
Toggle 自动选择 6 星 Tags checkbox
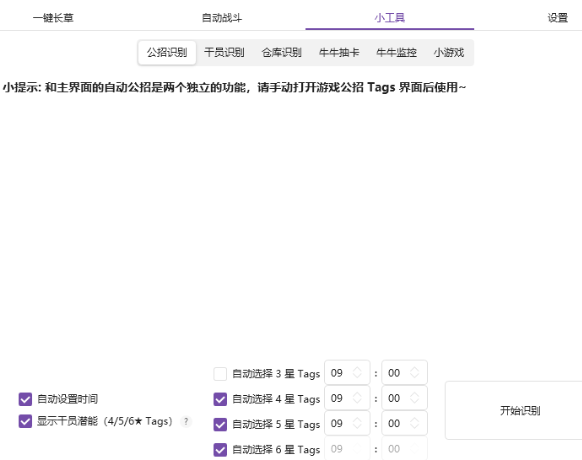[220, 450]
